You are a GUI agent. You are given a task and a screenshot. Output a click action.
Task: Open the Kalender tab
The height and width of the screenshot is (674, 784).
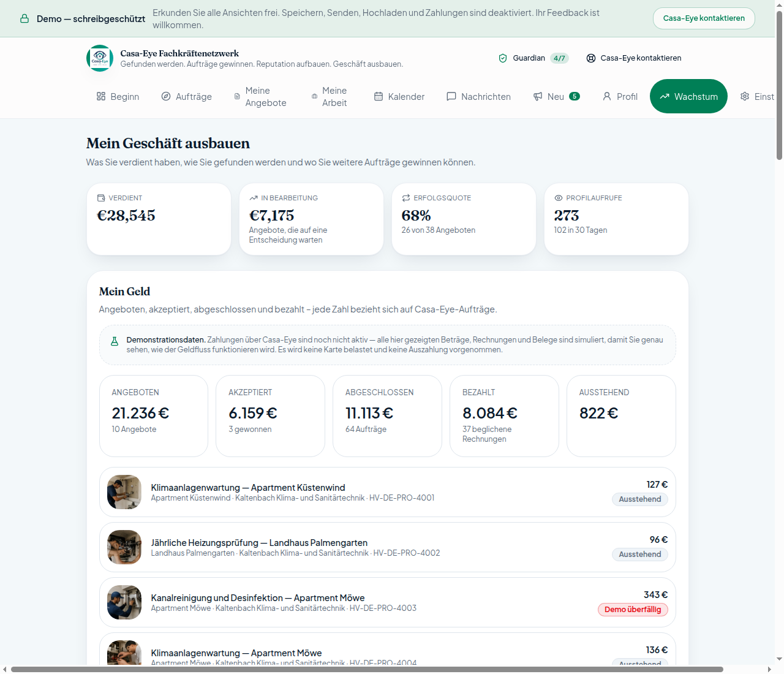[x=399, y=96]
